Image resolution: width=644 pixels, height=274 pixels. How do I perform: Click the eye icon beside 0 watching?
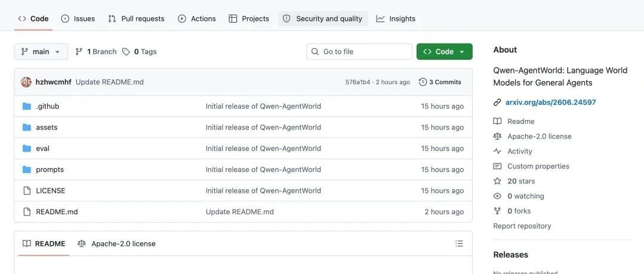click(x=497, y=196)
